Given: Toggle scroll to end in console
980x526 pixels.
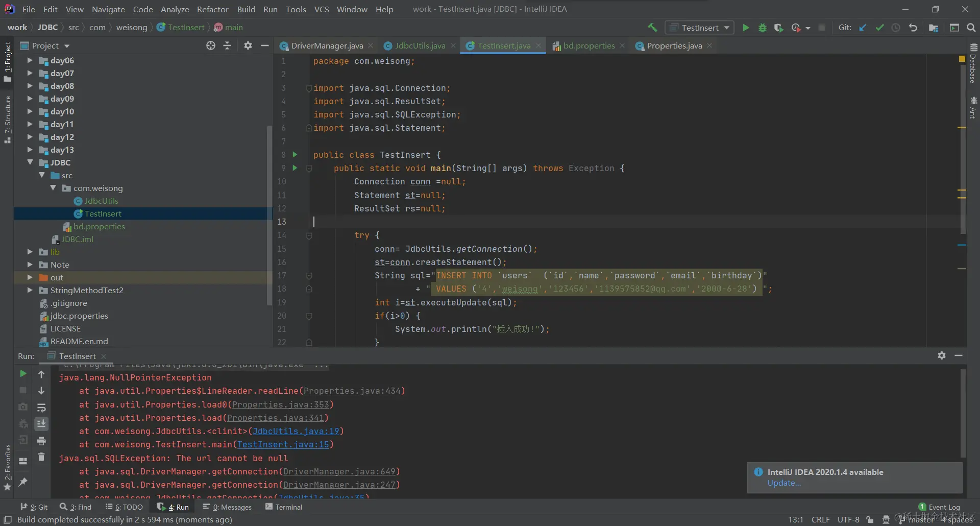Looking at the screenshot, I should (x=41, y=424).
